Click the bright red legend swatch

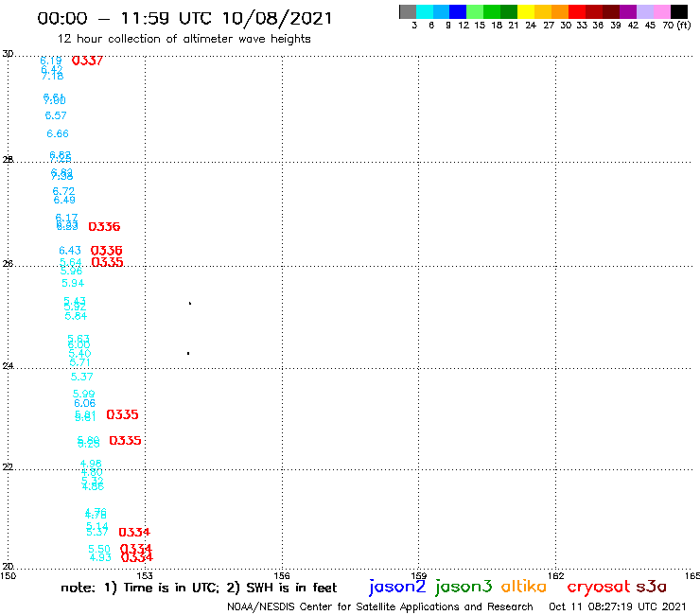coord(577,11)
